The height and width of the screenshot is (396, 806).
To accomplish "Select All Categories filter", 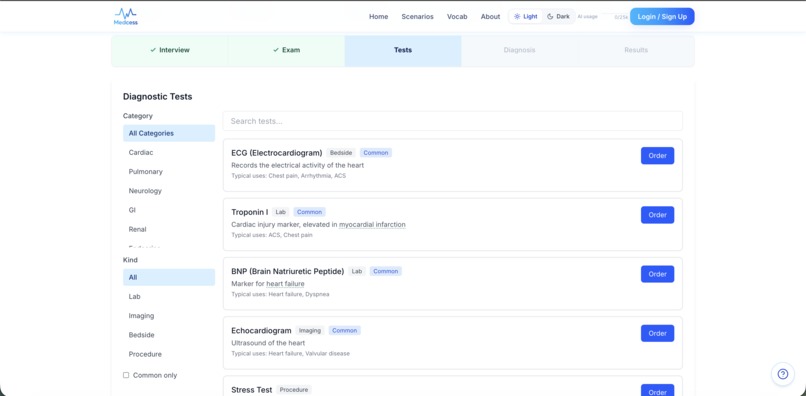I will tap(169, 133).
